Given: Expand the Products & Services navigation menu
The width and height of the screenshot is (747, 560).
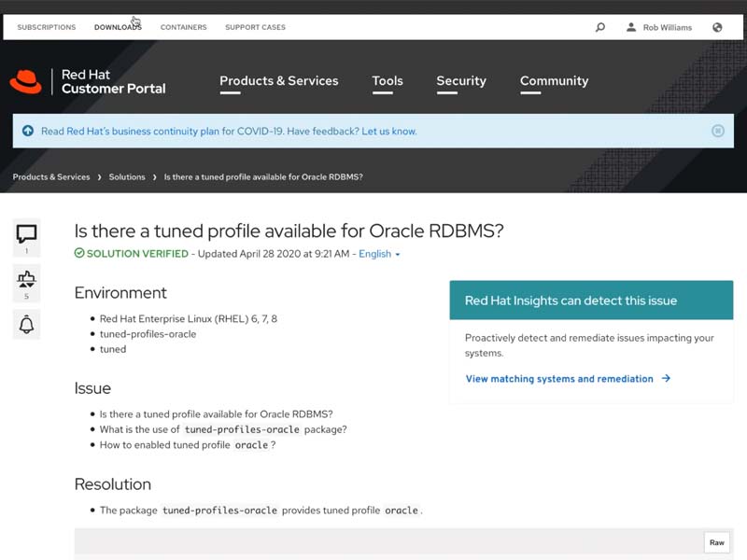Looking at the screenshot, I should [x=279, y=81].
